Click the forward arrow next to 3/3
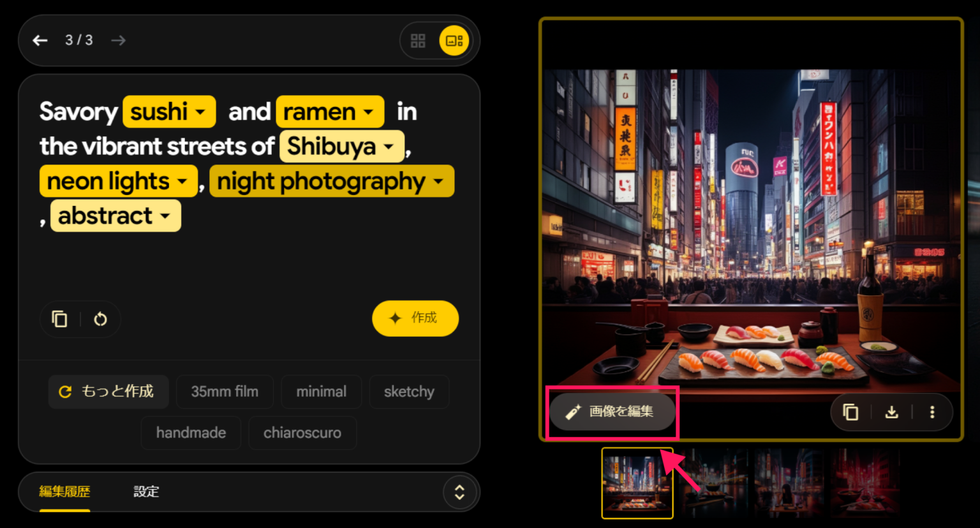Screen dimensions: 980x528 [x=118, y=40]
